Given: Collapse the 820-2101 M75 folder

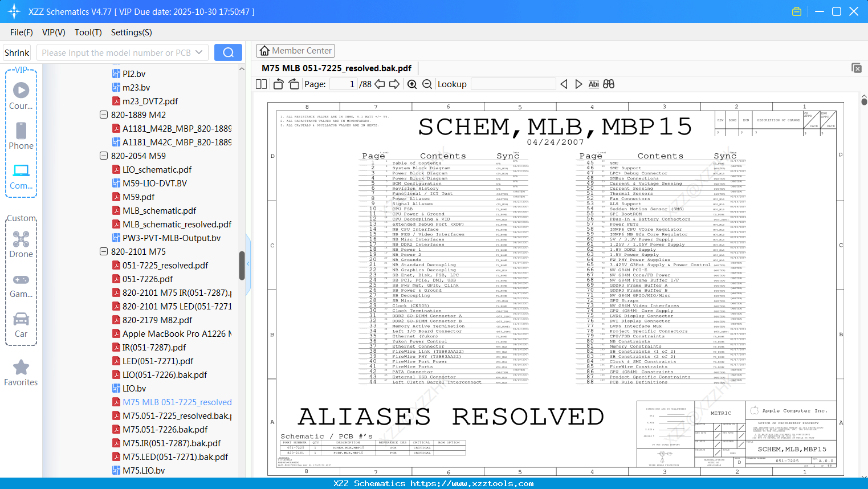Looking at the screenshot, I should pos(104,251).
